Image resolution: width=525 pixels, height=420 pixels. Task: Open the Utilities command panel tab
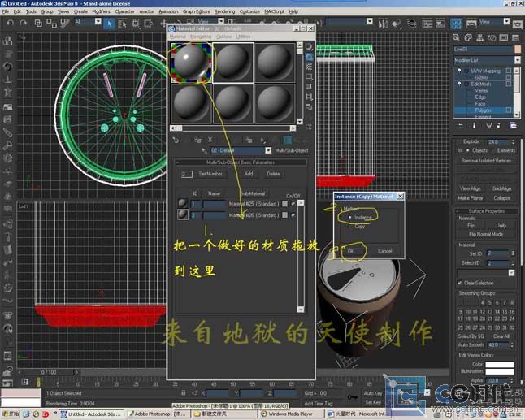pos(515,38)
